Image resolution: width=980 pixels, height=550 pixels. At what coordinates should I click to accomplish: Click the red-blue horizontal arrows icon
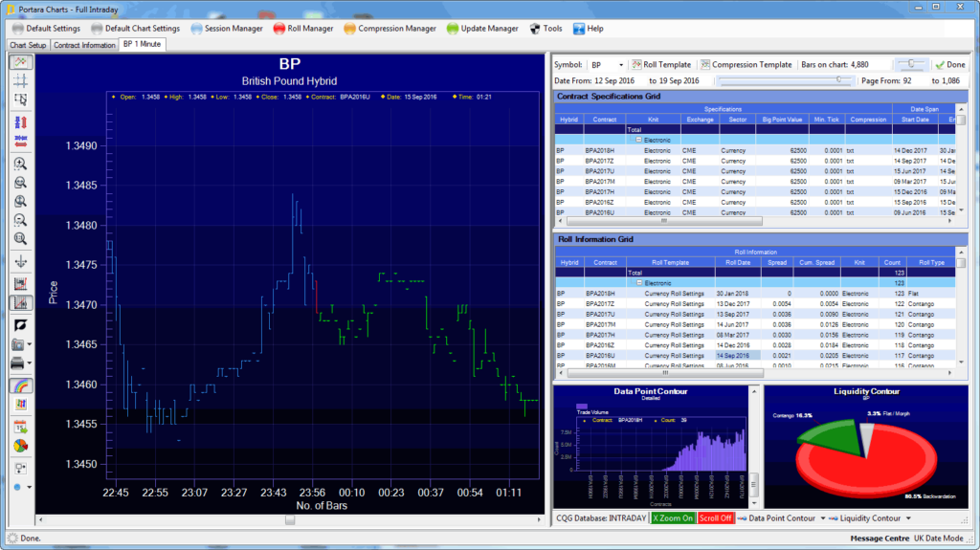[x=21, y=142]
